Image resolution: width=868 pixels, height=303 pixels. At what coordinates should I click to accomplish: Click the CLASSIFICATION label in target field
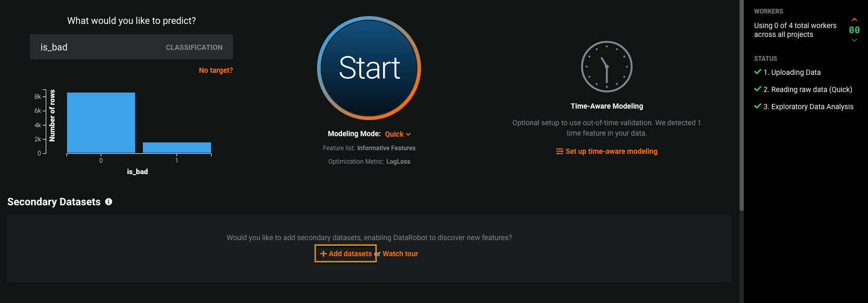pos(194,47)
